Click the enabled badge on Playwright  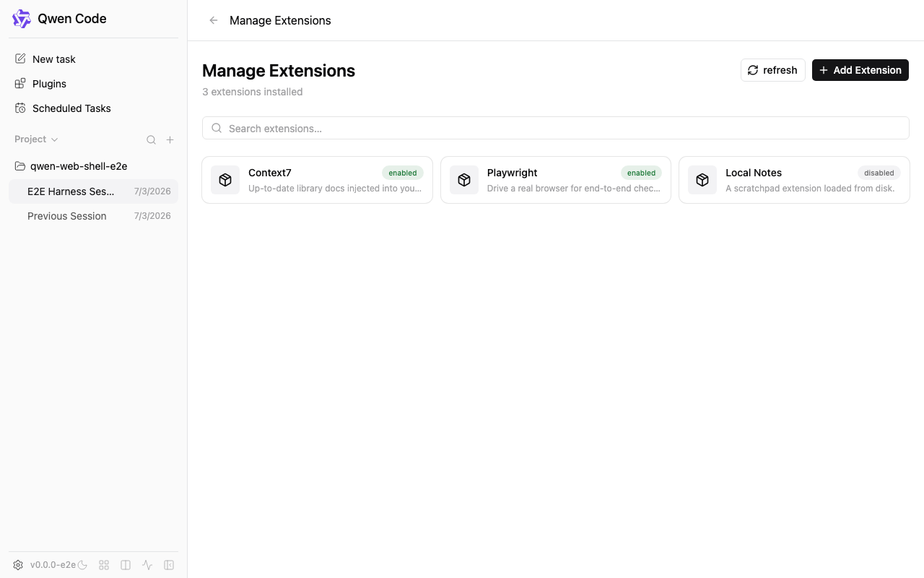tap(641, 173)
